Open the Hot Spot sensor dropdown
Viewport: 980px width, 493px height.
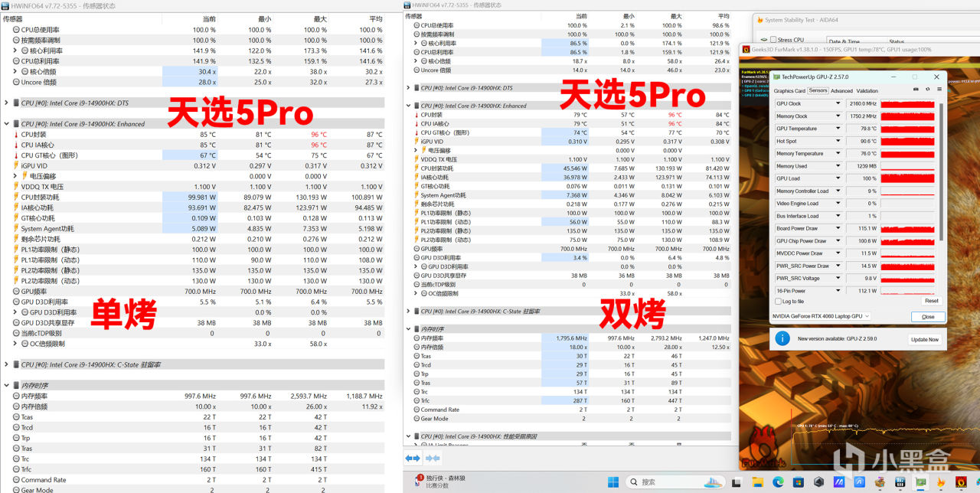tap(838, 141)
